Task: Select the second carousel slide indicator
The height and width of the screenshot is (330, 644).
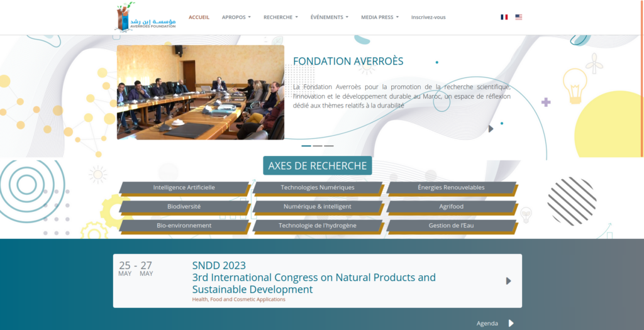Action: (x=318, y=146)
